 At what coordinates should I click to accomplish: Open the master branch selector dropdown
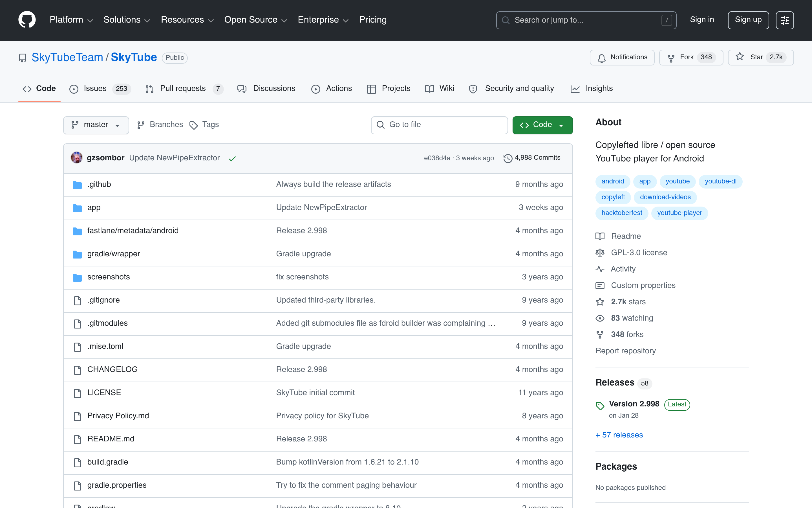(x=96, y=125)
